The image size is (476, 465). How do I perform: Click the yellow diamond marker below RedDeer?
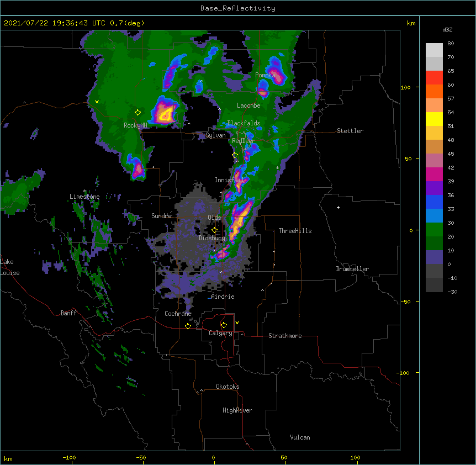[235, 155]
